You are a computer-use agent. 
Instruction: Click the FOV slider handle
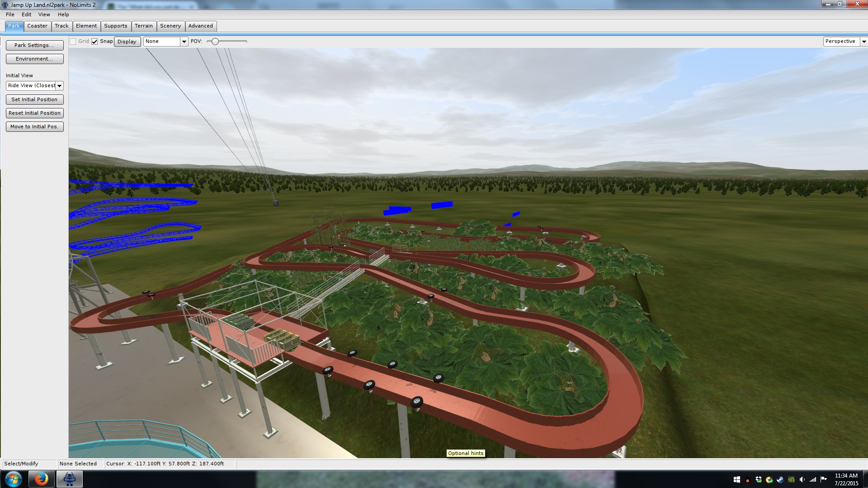[x=215, y=42]
